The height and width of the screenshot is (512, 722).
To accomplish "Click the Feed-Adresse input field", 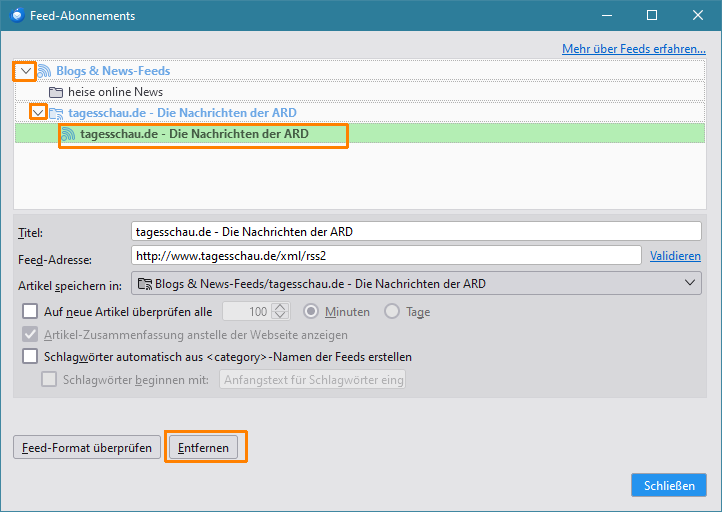I will 385,256.
